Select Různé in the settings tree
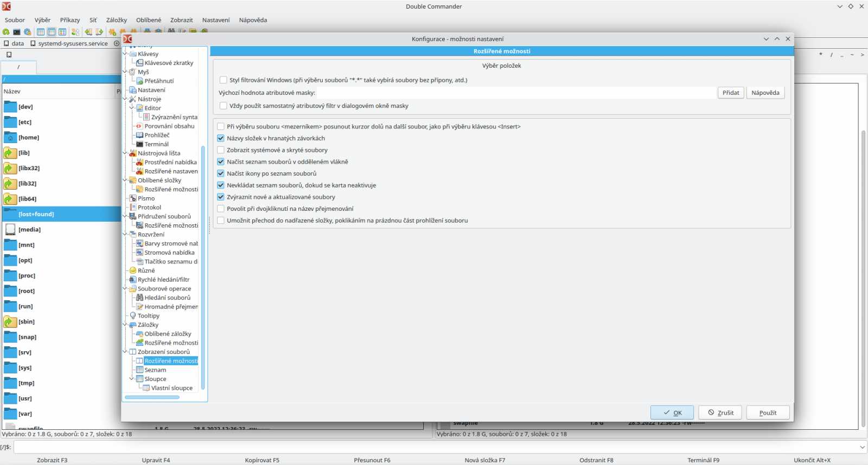Image resolution: width=868 pixels, height=465 pixels. click(146, 270)
